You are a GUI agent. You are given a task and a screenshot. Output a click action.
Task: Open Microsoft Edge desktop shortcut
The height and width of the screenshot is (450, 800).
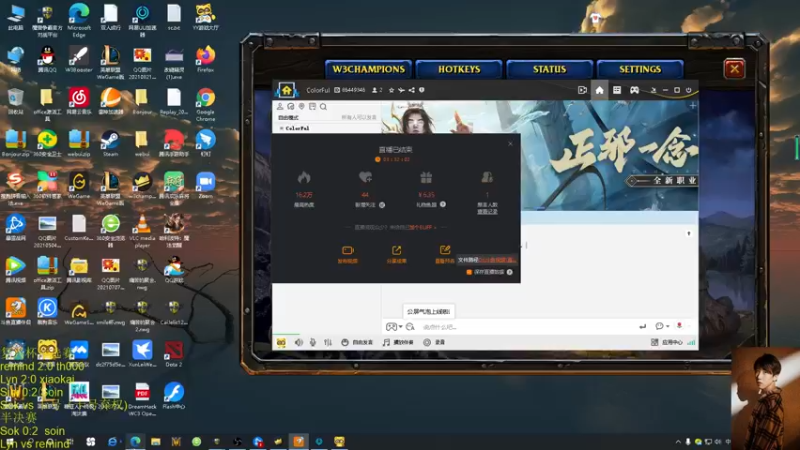(x=79, y=20)
